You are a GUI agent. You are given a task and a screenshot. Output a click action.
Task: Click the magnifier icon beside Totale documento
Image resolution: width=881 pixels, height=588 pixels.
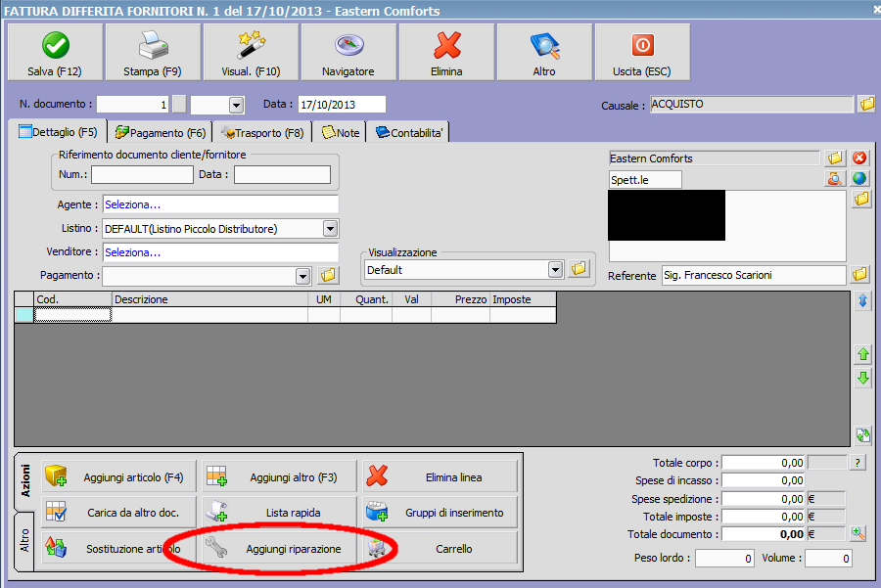click(x=858, y=533)
